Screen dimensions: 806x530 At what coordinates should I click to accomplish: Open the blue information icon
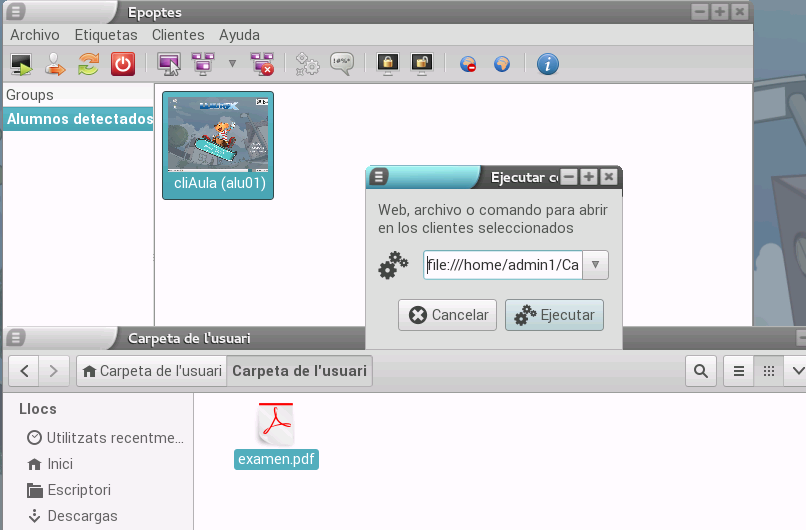547,64
